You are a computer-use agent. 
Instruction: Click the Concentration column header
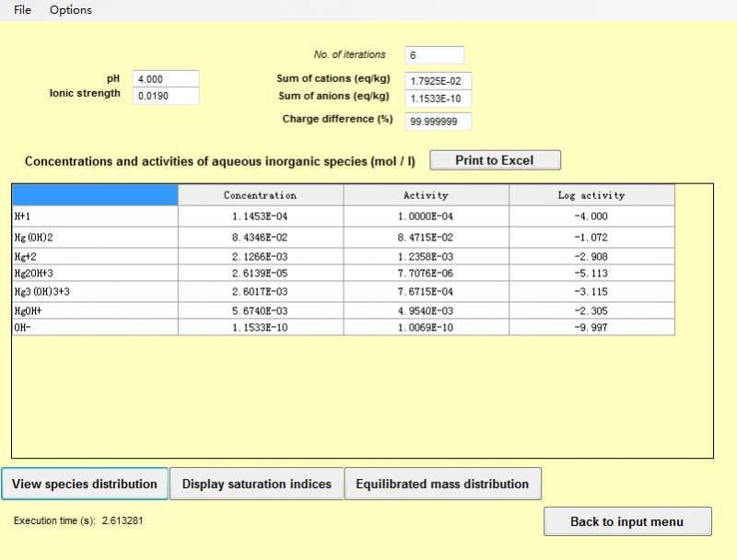[261, 195]
